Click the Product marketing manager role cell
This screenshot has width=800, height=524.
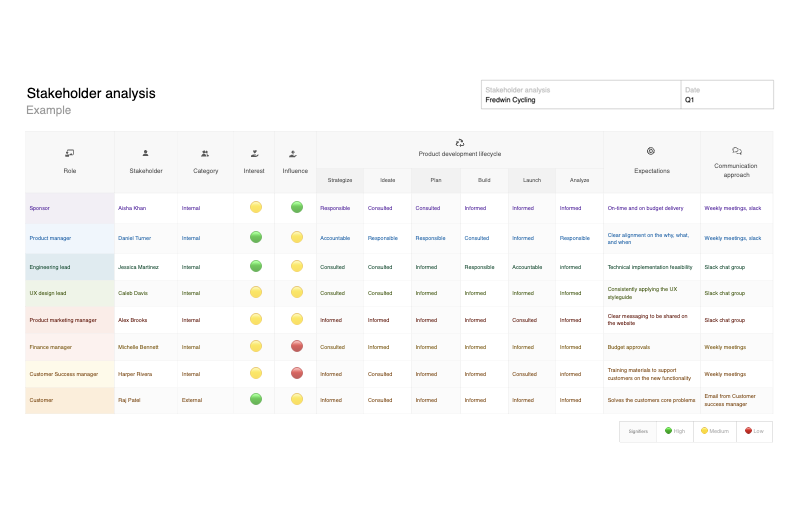[70, 320]
